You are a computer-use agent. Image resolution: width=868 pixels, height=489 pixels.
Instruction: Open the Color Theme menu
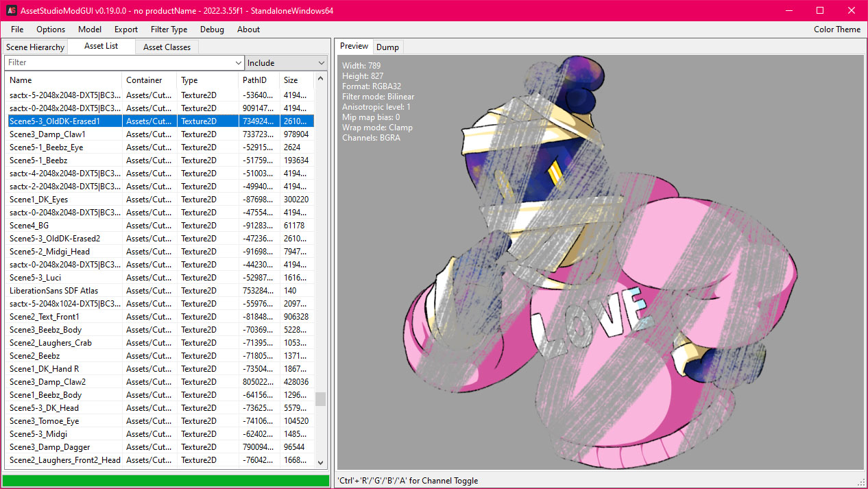tap(837, 29)
